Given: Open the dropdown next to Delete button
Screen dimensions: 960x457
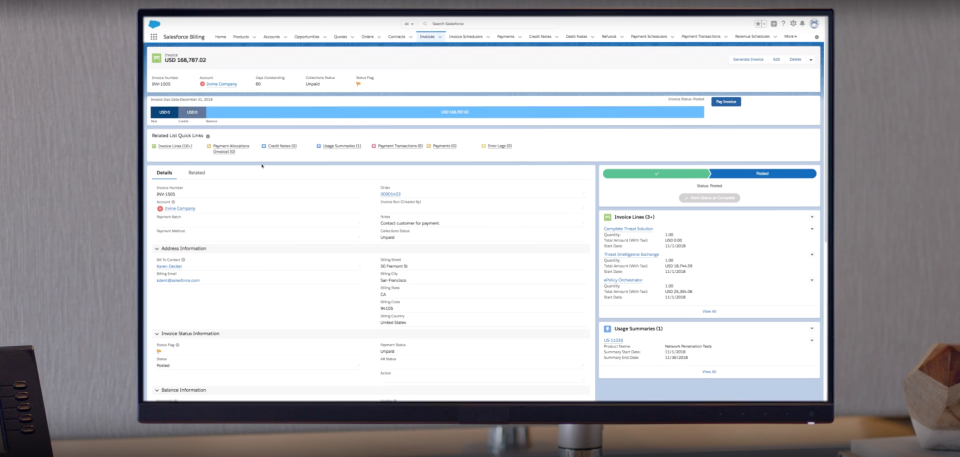Looking at the screenshot, I should coord(811,60).
